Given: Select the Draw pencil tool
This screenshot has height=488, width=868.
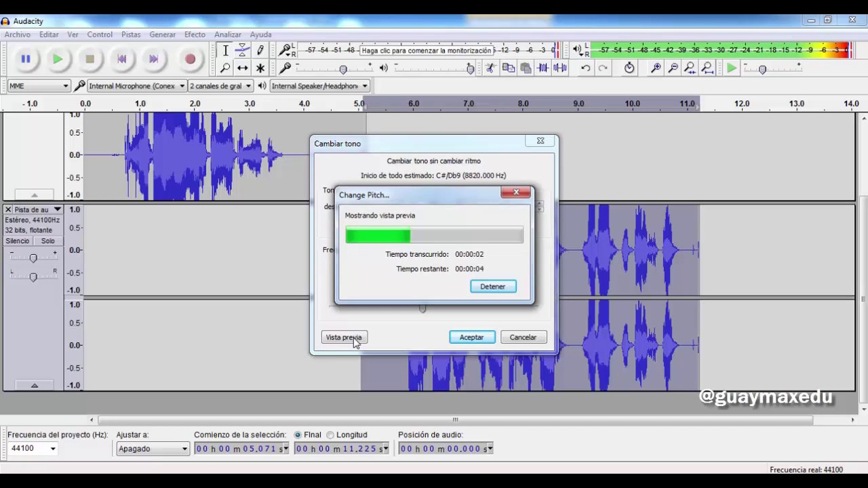Looking at the screenshot, I should click(x=260, y=51).
